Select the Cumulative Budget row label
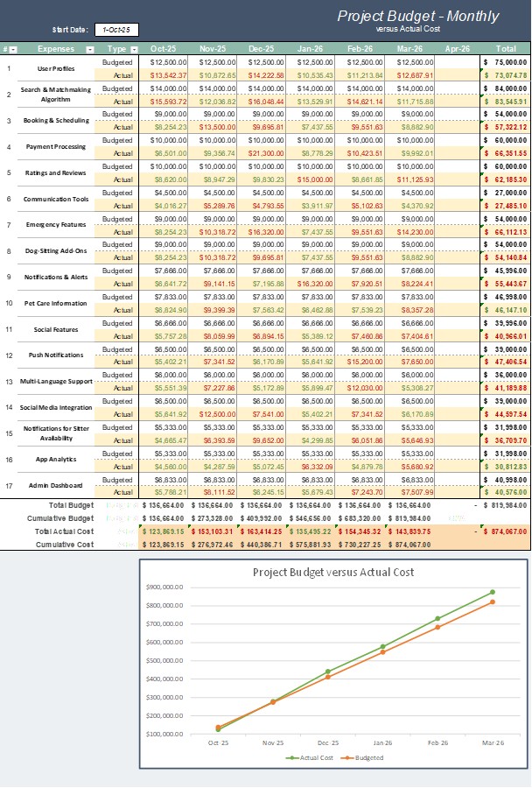The width and height of the screenshot is (532, 788). coord(64,518)
